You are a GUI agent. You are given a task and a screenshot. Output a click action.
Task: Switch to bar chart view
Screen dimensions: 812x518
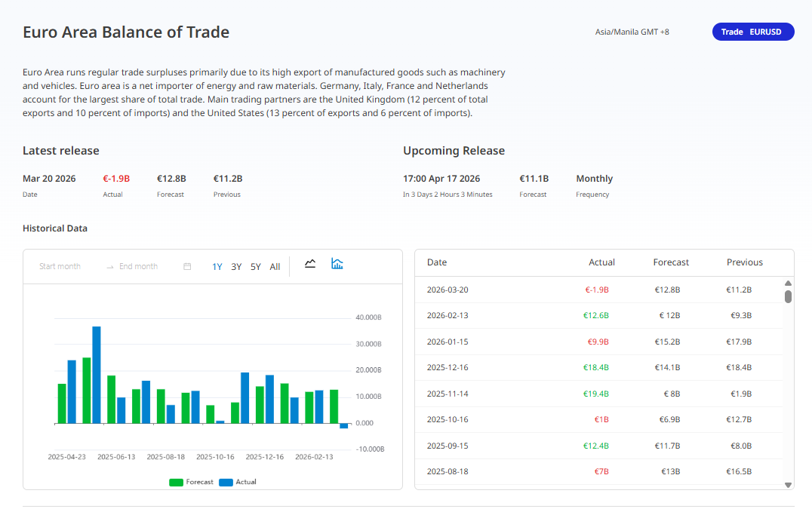337,264
